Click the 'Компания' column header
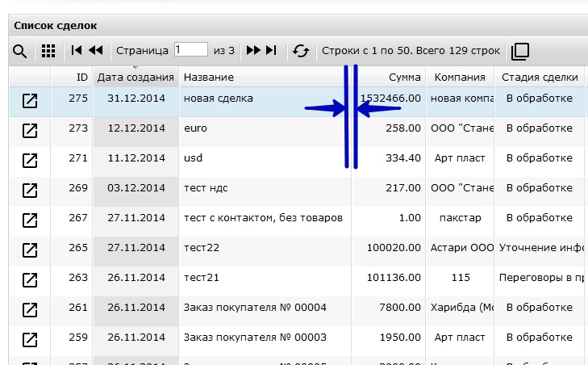Screen dimensions: 588x365 pyautogui.click(x=460, y=78)
